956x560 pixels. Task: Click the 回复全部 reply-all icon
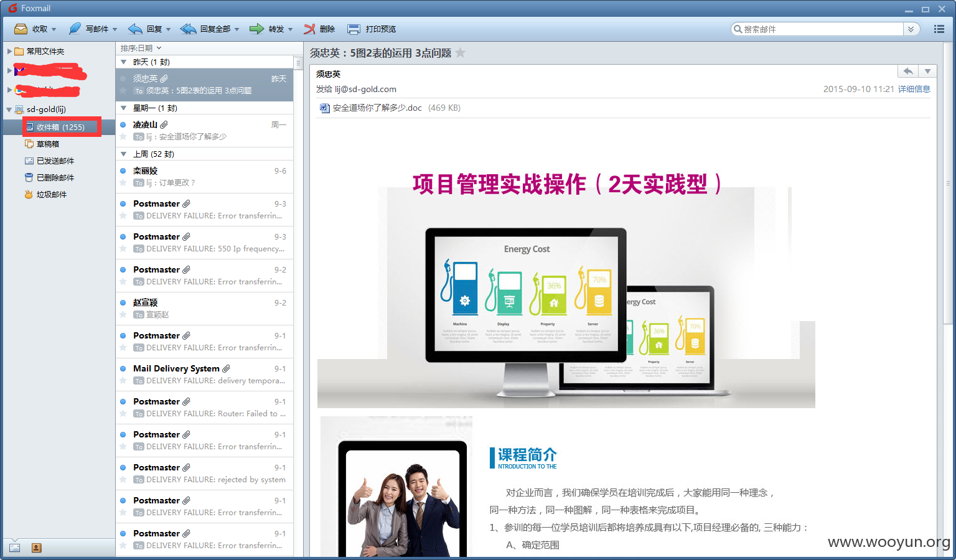(x=188, y=29)
